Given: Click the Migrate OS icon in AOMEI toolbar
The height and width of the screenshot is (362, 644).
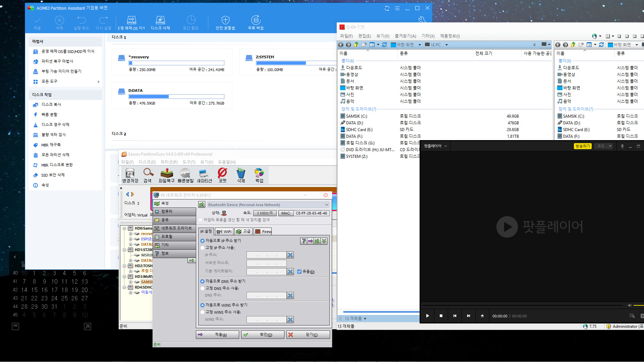Looking at the screenshot, I should (x=131, y=20).
